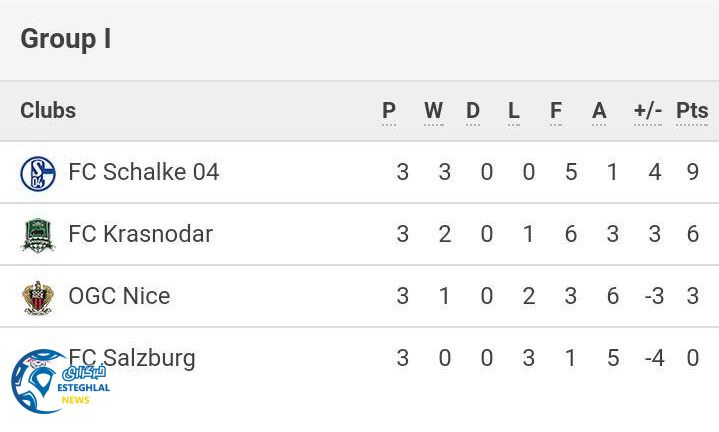Click the F (goals for) column header
Image resolution: width=719 pixels, height=432 pixels.
pos(556,111)
